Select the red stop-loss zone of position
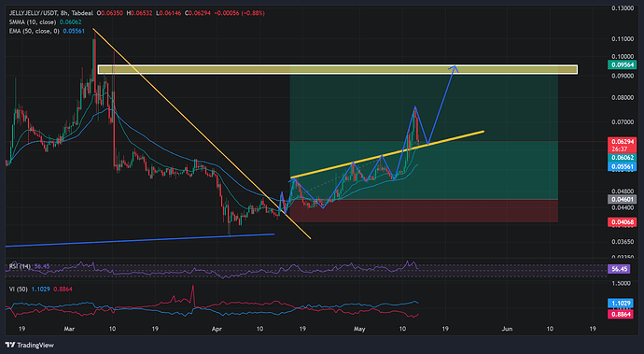The width and height of the screenshot is (644, 354). click(424, 211)
